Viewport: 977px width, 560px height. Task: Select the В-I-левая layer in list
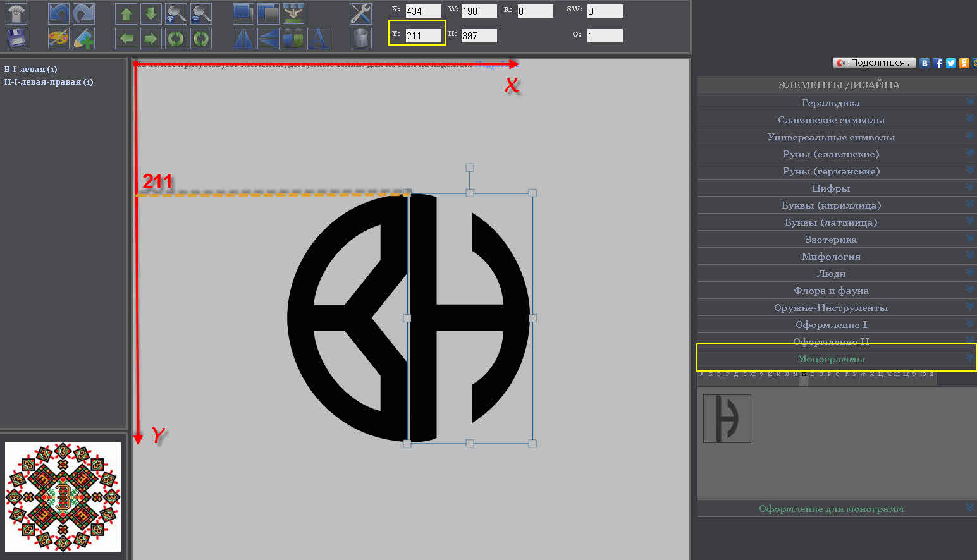pos(31,70)
